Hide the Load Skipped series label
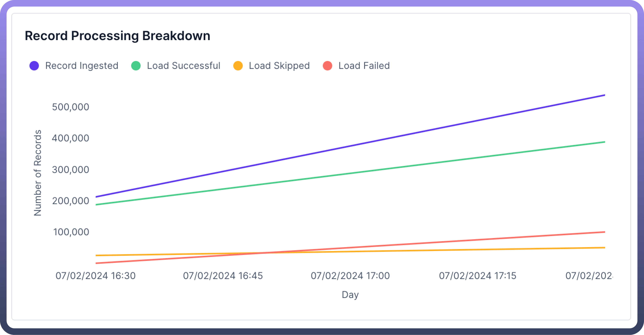 tap(279, 66)
